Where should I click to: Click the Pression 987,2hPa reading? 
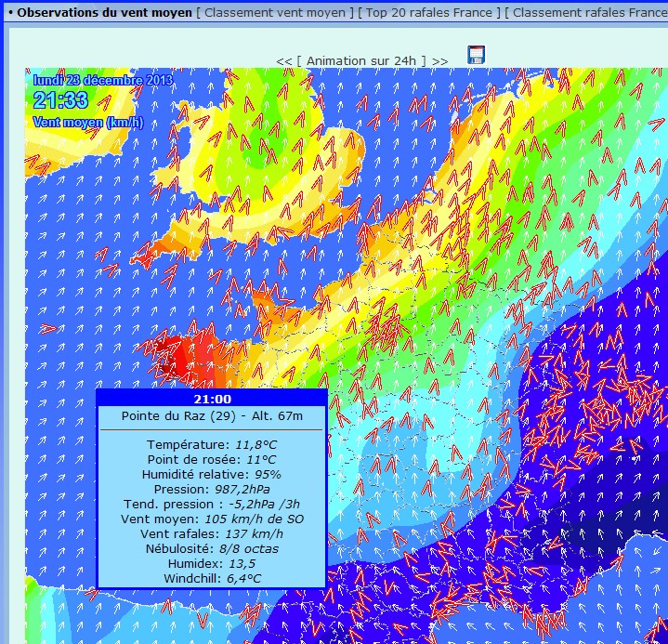click(212, 489)
